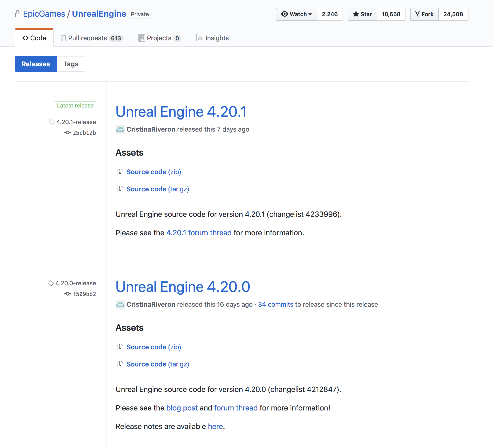The image size is (493, 448).
Task: Click the Private badge label
Action: [x=140, y=14]
